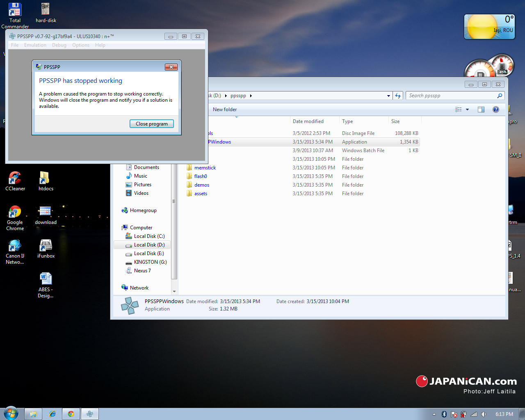Open the view options dropdown arrow
This screenshot has width=525, height=420.
coord(467,110)
